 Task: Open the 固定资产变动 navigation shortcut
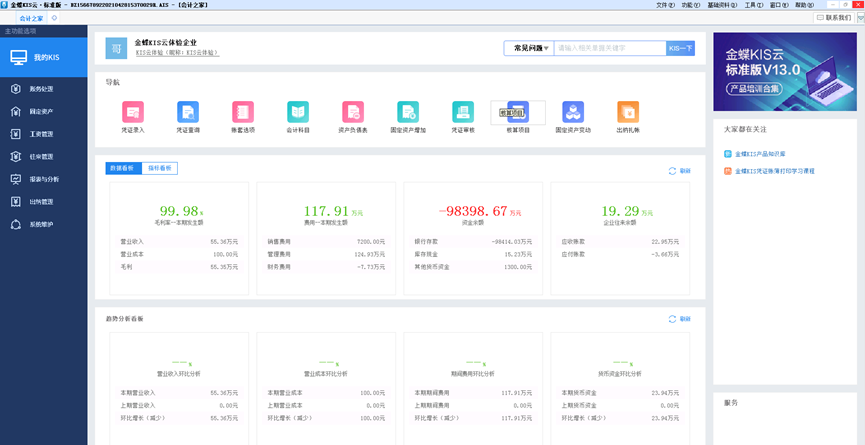(x=573, y=117)
